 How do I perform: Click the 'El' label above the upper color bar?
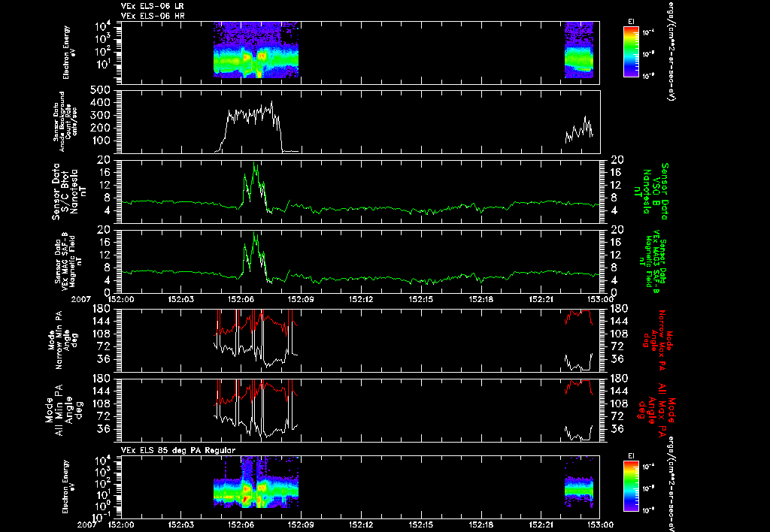click(x=631, y=22)
